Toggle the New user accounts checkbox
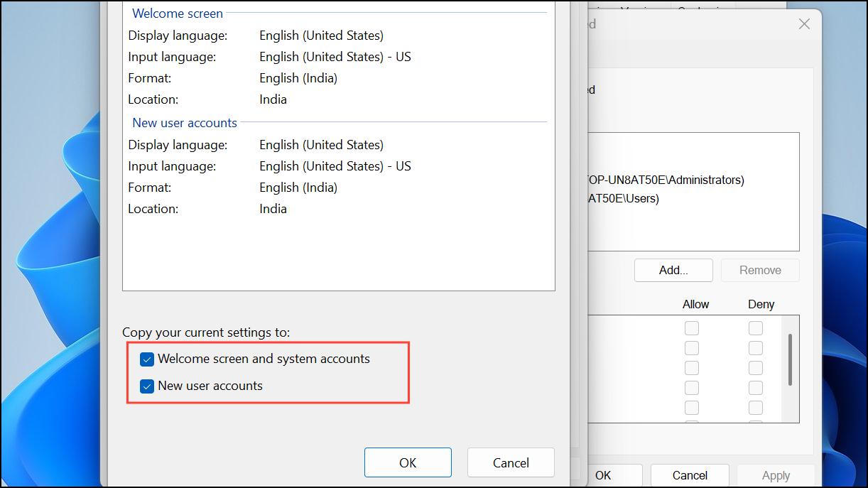Viewport: 868px width, 488px height. click(x=147, y=386)
